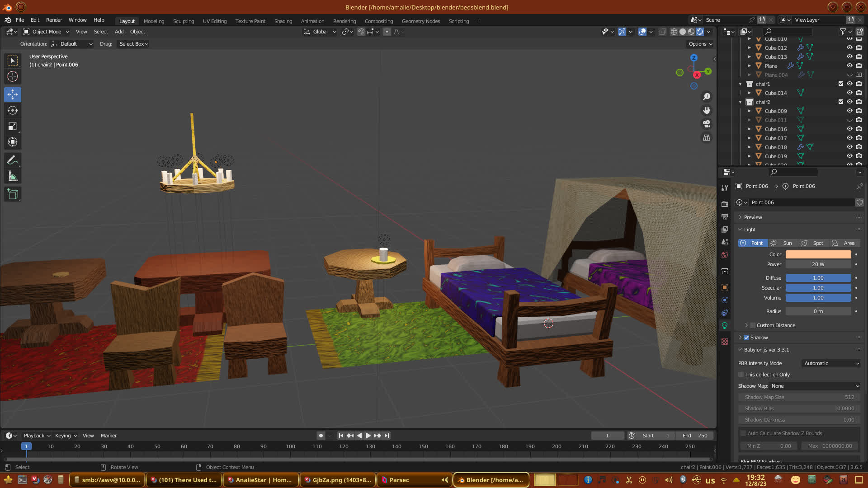Select the Measure tool
The width and height of the screenshot is (868, 488).
[x=13, y=177]
